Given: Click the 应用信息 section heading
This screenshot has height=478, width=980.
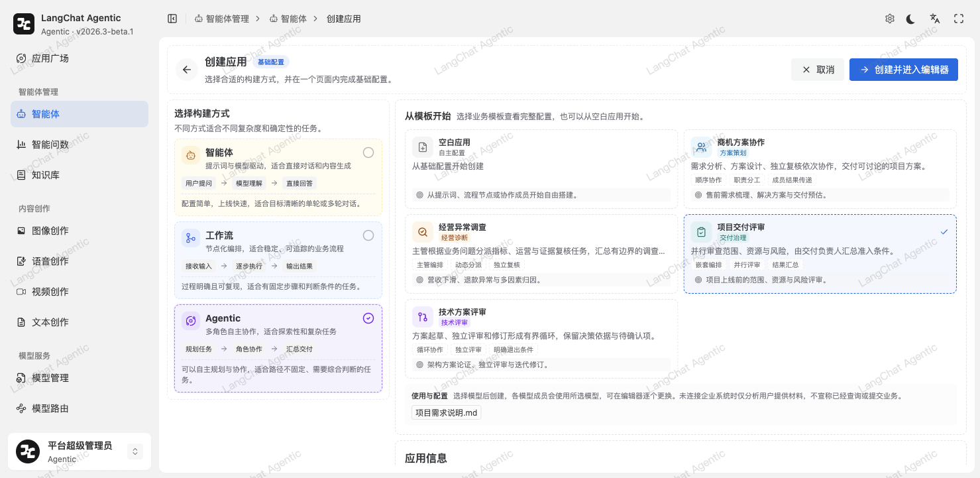Looking at the screenshot, I should click(x=425, y=458).
